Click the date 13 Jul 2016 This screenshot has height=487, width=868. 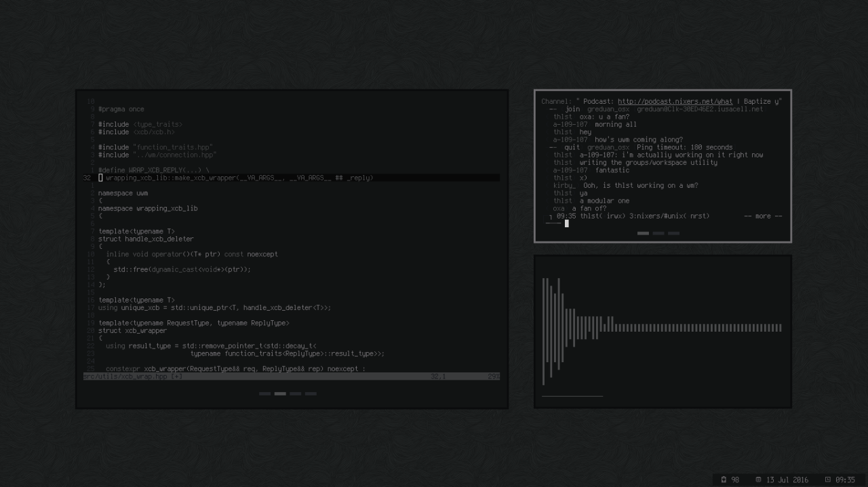[787, 480]
